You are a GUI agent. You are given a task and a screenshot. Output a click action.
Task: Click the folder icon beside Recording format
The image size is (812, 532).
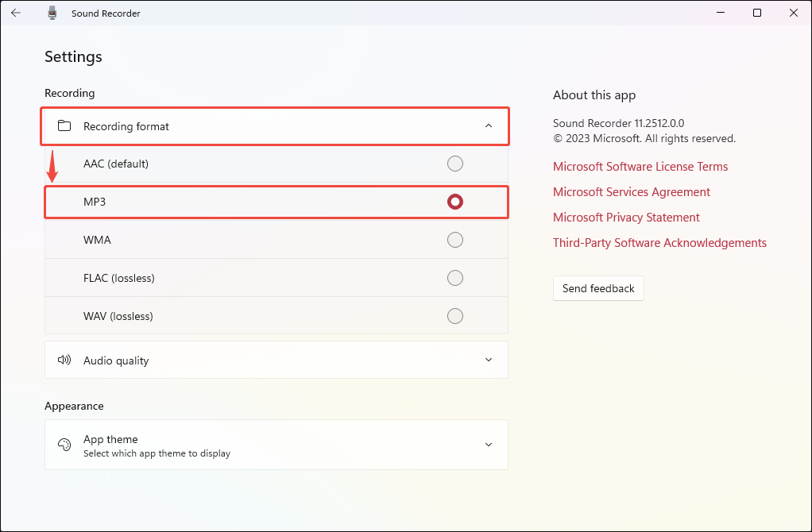pos(64,125)
